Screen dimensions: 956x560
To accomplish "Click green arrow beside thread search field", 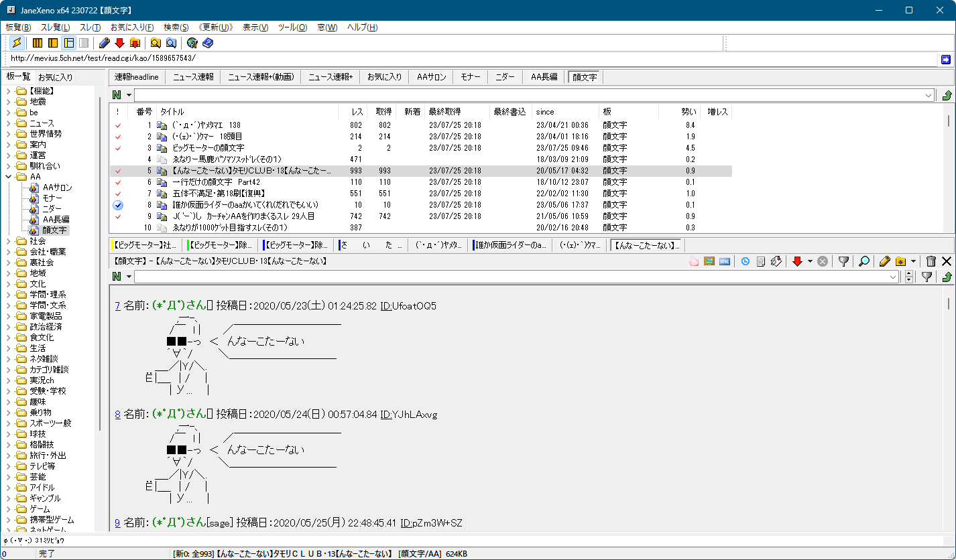I will click(x=947, y=277).
